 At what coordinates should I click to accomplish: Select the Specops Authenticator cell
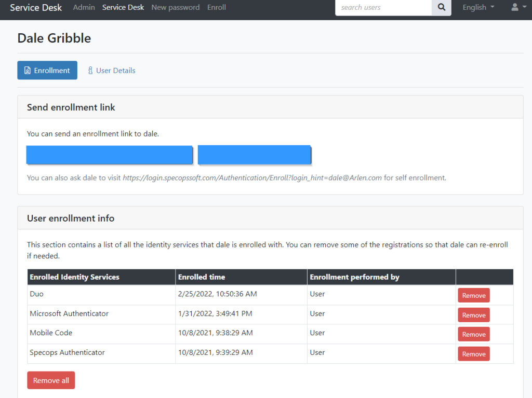pos(101,353)
